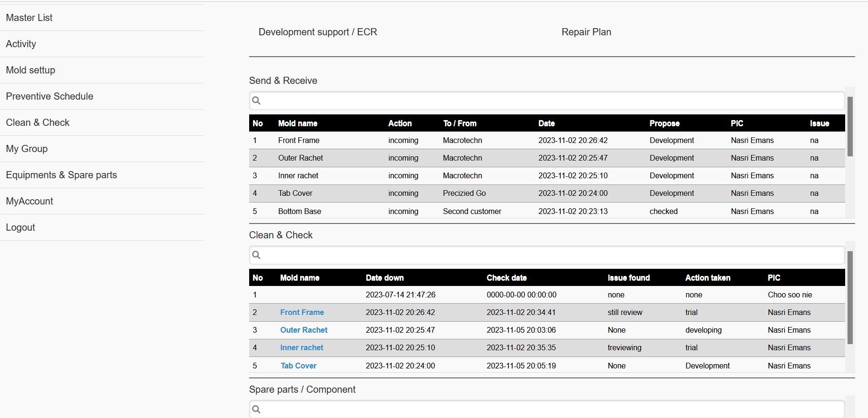This screenshot has width=868, height=418.
Task: Go to the Activity page
Action: [21, 44]
